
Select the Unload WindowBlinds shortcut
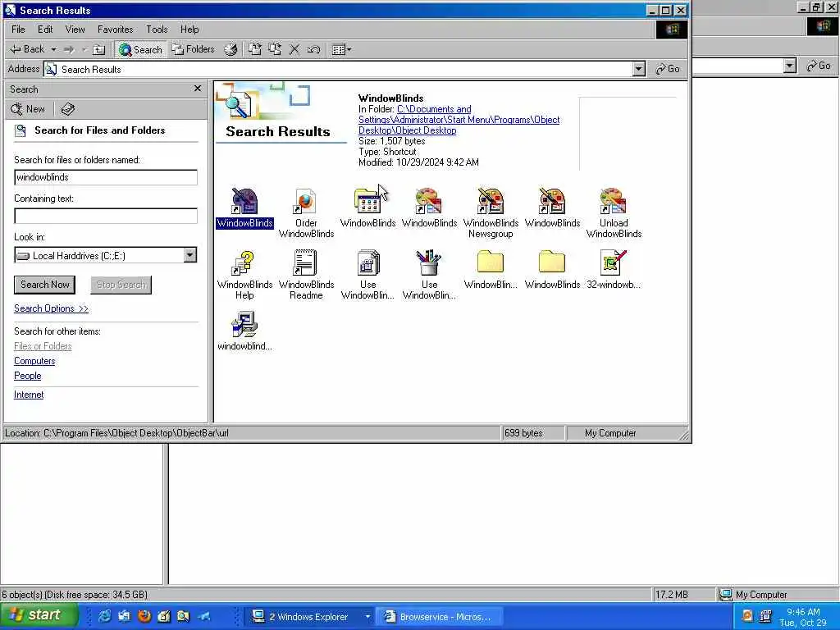[x=614, y=213]
